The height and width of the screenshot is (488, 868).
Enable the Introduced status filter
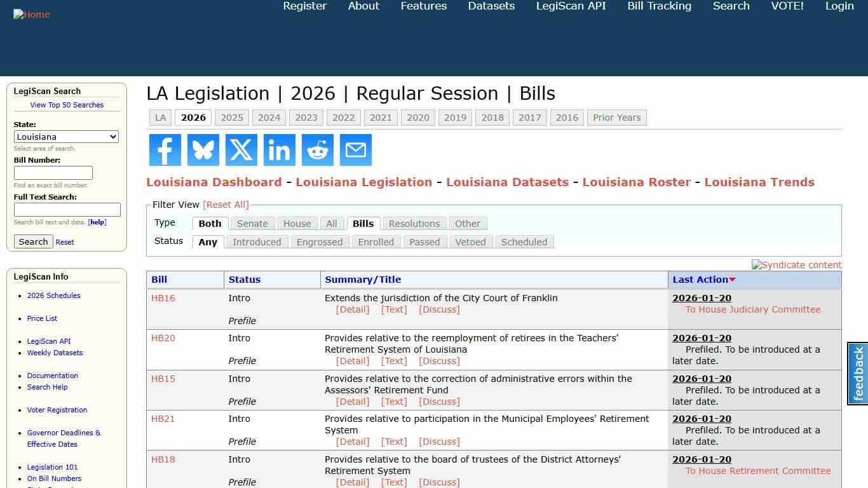[257, 242]
